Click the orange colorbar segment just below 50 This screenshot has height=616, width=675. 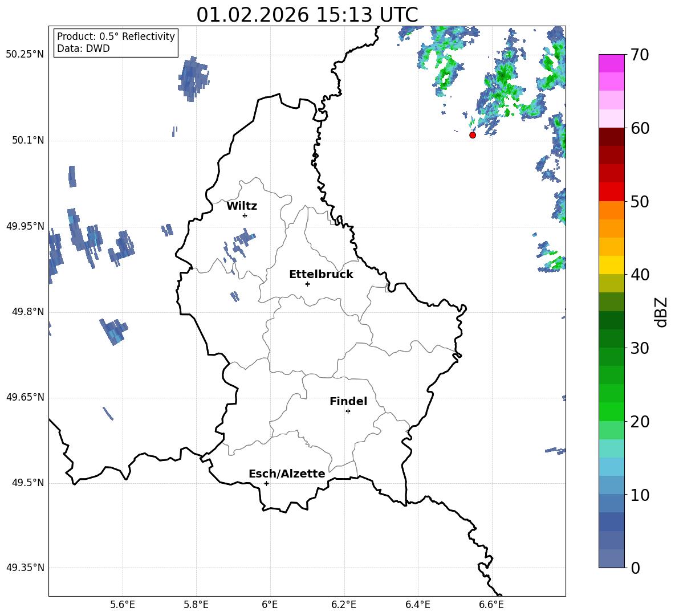611,210
